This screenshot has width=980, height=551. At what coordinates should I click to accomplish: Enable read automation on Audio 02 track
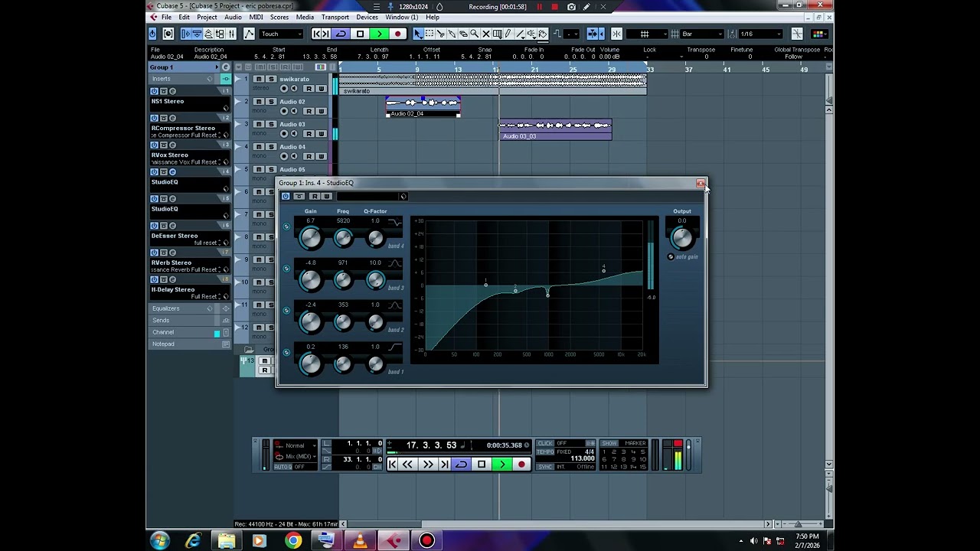coord(309,111)
